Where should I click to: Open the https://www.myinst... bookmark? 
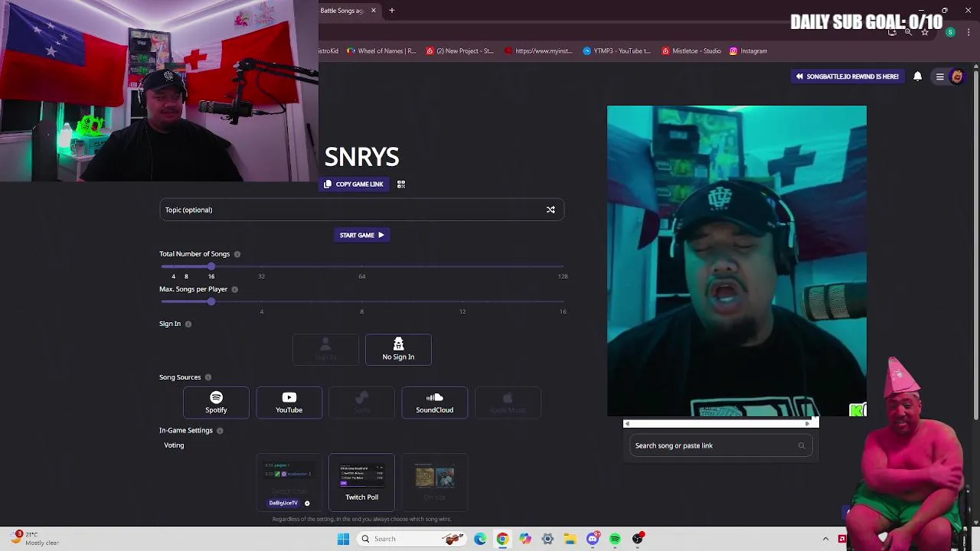click(x=537, y=51)
